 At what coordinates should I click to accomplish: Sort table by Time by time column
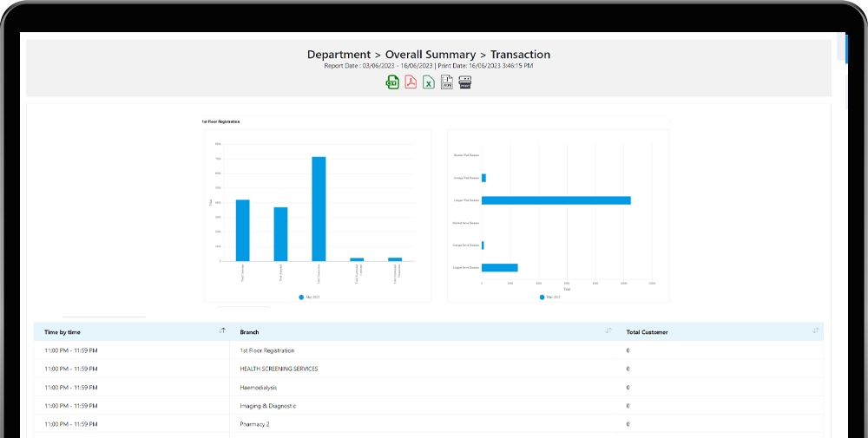pos(222,331)
